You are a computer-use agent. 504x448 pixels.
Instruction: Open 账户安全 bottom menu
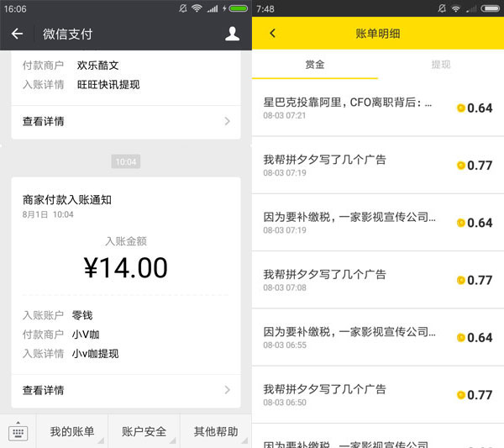144,431
